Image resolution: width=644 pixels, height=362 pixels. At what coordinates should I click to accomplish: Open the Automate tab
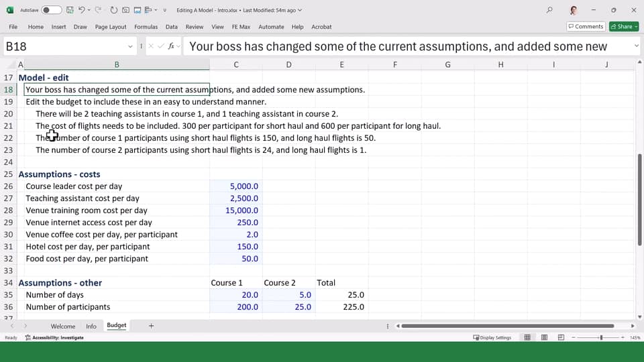[x=271, y=27]
